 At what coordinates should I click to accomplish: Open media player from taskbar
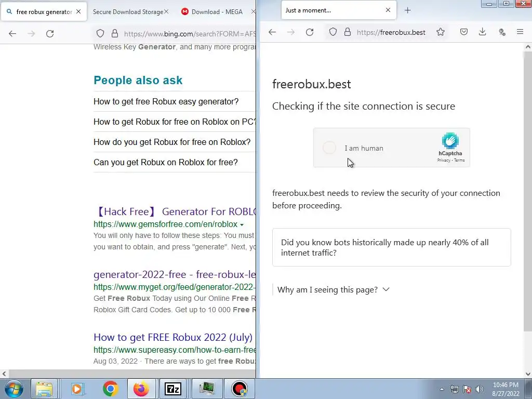(77, 389)
